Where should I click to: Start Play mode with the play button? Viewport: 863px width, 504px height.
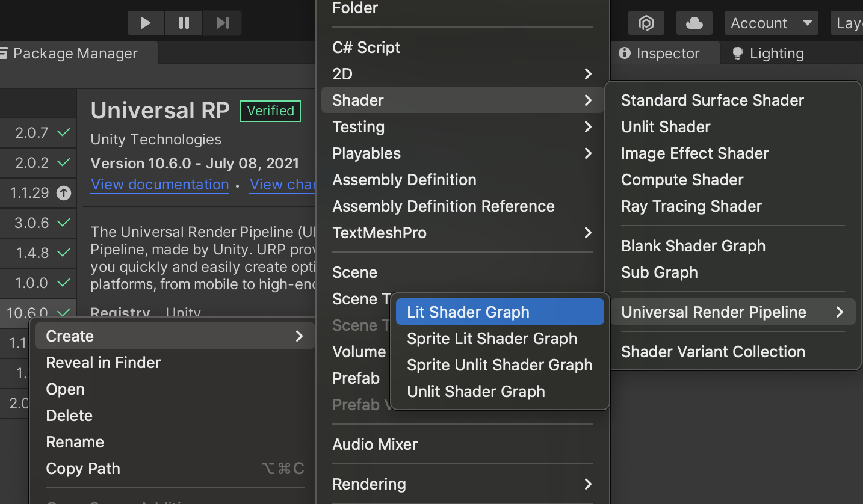[145, 23]
